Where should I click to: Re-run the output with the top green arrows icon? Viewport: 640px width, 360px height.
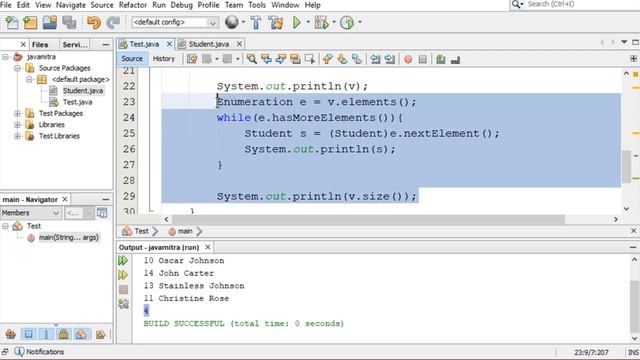click(x=123, y=260)
